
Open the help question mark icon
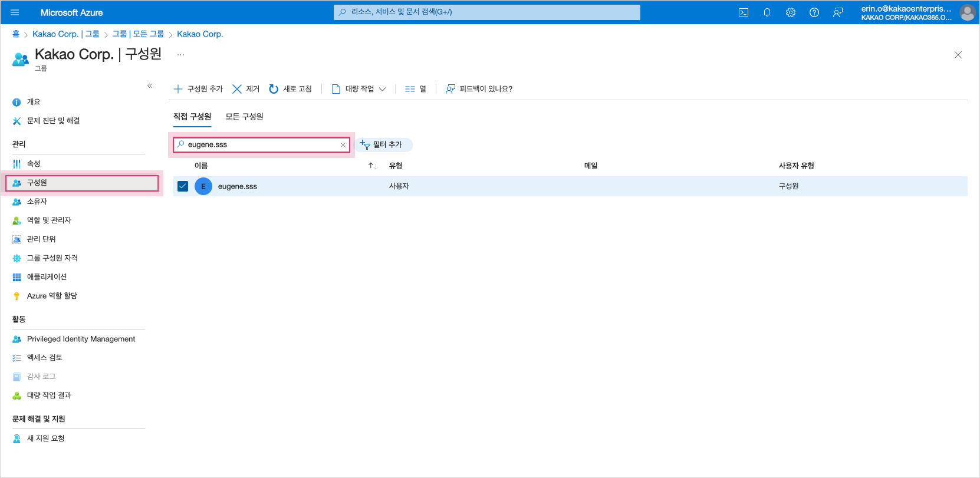(814, 12)
